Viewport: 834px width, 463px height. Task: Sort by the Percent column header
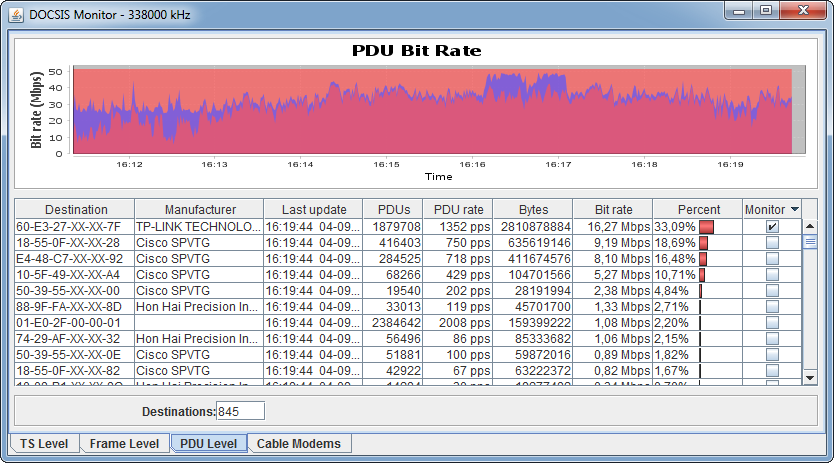pyautogui.click(x=698, y=209)
